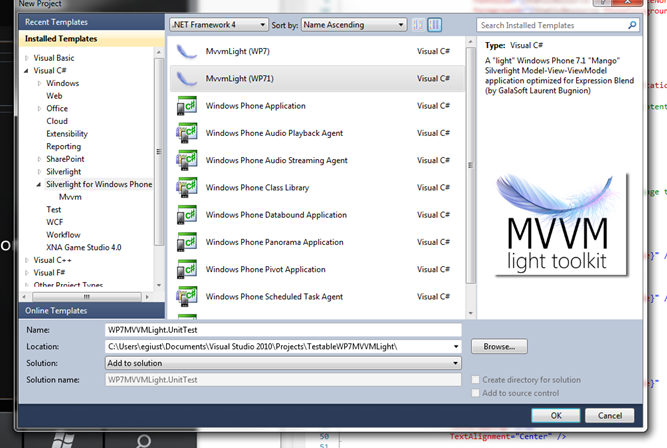Image resolution: width=667 pixels, height=448 pixels.
Task: Click the template list scroll down arrow
Action: (470, 313)
